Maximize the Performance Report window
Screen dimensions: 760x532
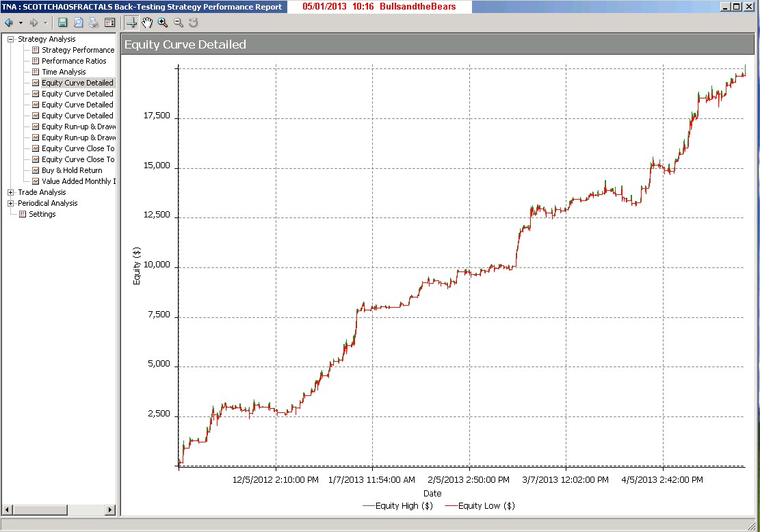point(736,7)
